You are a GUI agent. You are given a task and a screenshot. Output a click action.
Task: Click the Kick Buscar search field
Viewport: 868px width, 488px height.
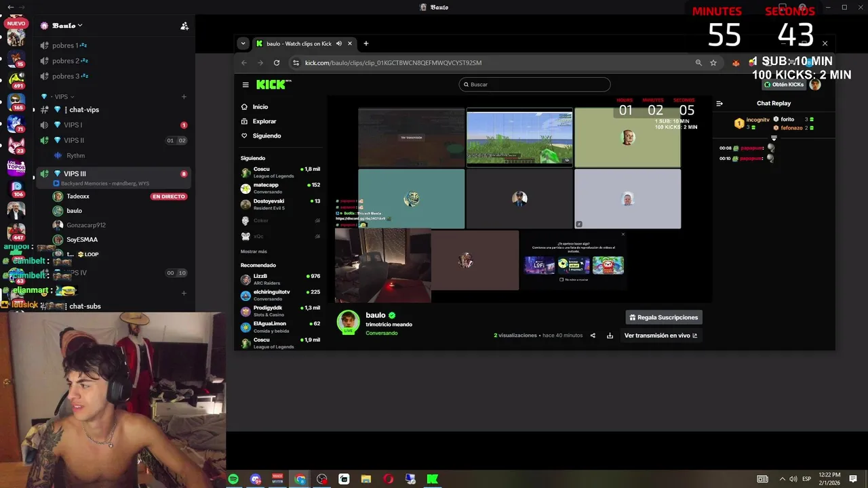pos(534,85)
